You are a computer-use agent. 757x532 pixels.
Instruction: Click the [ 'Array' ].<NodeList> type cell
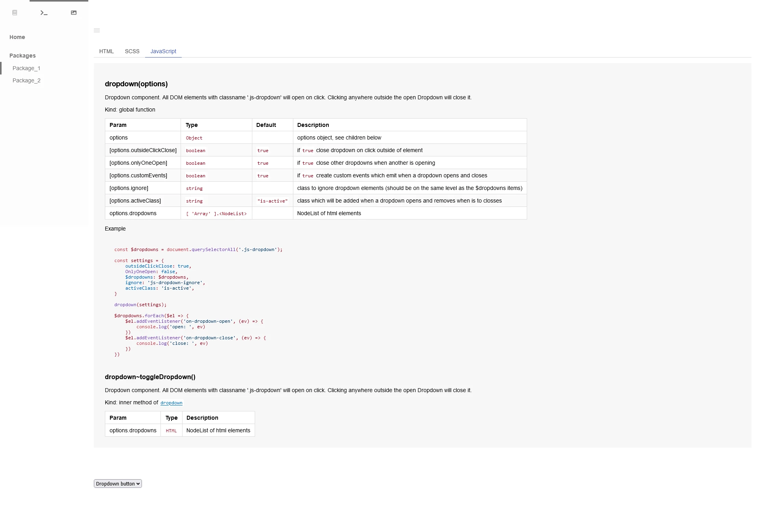coord(216,213)
